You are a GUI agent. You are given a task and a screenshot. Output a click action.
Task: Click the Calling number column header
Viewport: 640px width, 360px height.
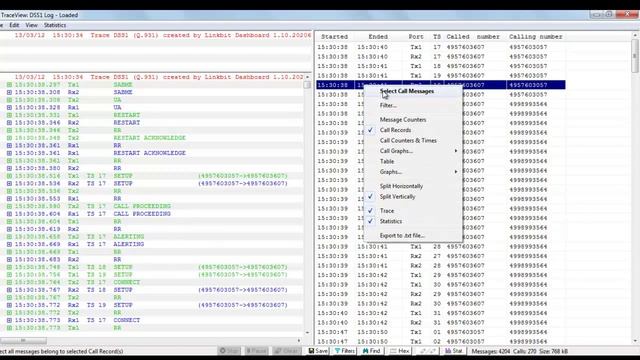(536, 37)
